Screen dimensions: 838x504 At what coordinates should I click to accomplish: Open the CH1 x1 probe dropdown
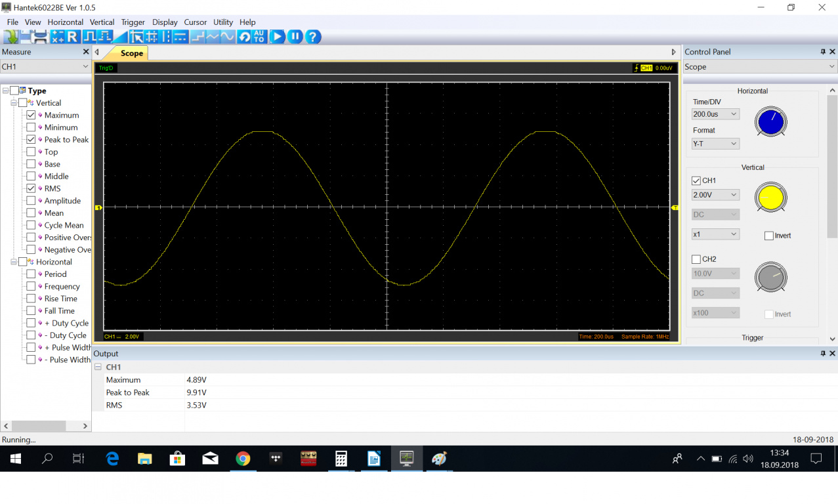pyautogui.click(x=715, y=234)
